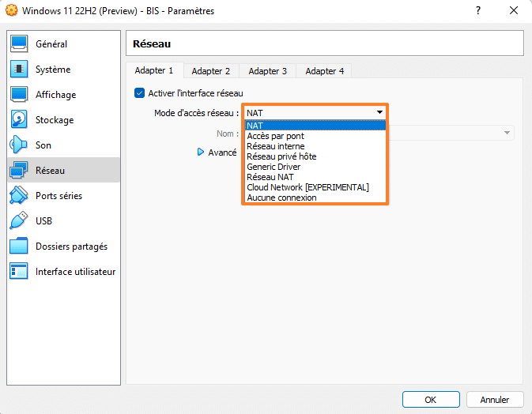Select Réseau privé hôte option

(x=315, y=156)
